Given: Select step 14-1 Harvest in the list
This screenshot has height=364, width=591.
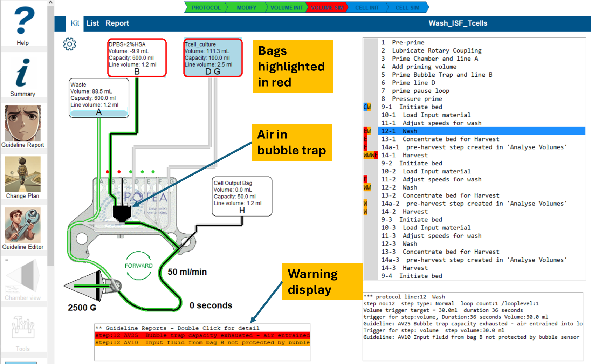Looking at the screenshot, I should [x=415, y=155].
